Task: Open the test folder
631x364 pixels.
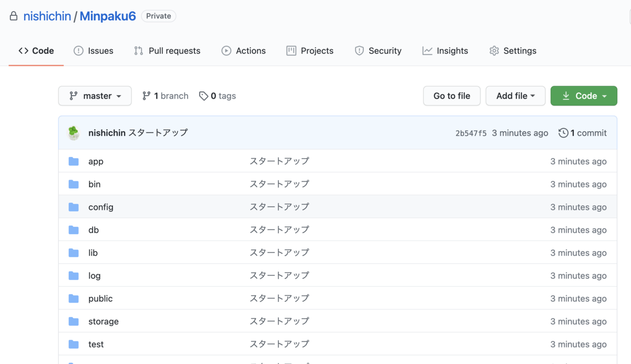Action: [96, 345]
